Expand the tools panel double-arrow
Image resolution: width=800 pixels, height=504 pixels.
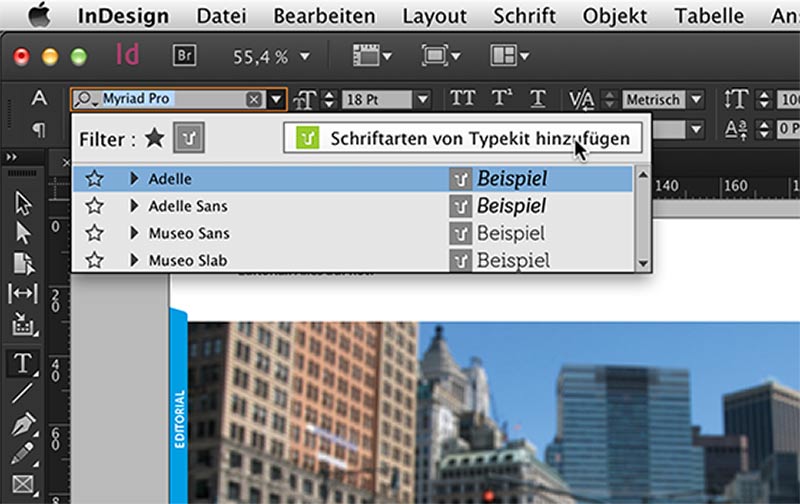coord(11,157)
